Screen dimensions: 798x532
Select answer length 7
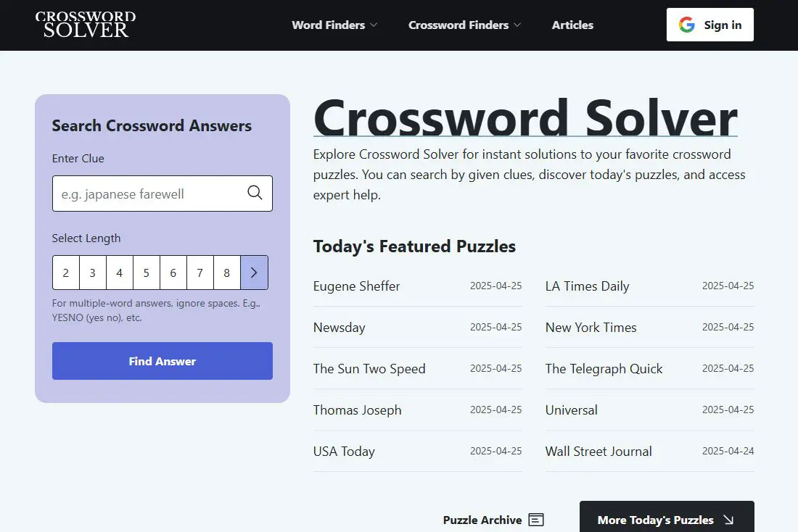(x=200, y=273)
